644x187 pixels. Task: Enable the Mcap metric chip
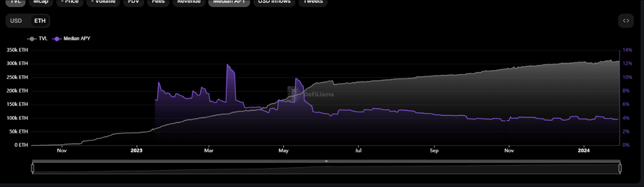41,2
